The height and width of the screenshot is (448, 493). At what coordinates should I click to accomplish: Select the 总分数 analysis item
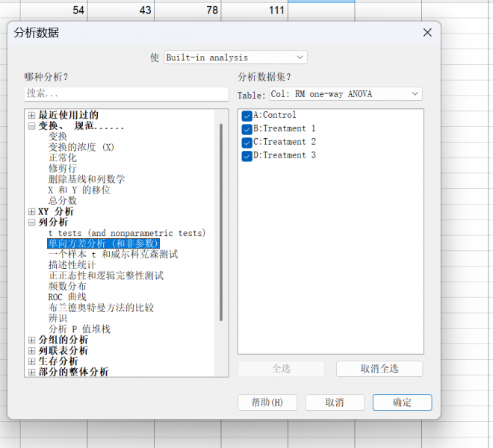63,201
